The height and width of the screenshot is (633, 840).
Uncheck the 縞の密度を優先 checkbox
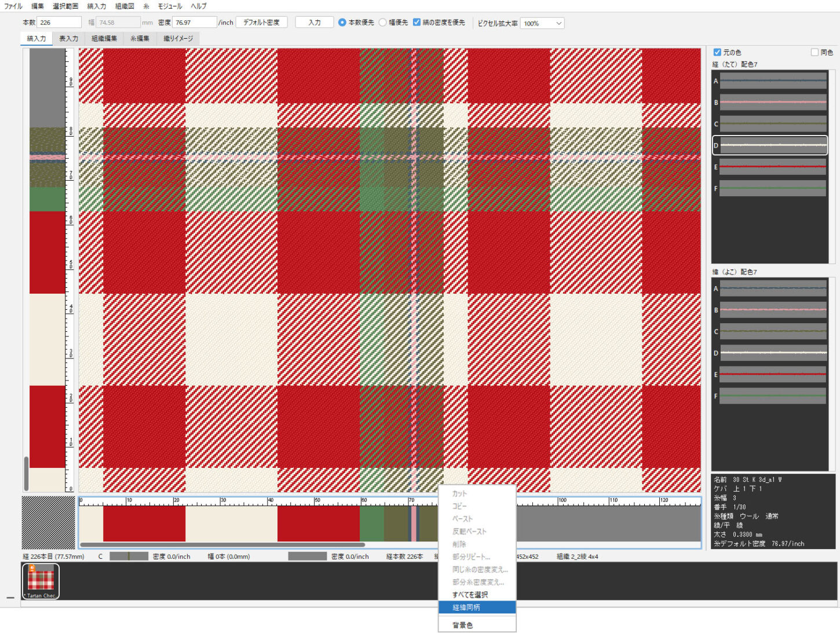(417, 23)
